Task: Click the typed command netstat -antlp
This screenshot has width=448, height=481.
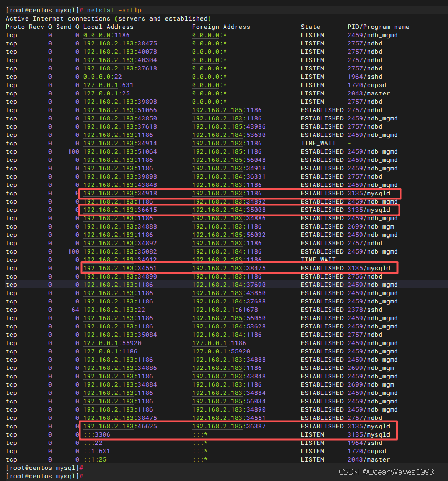Action: pos(114,10)
